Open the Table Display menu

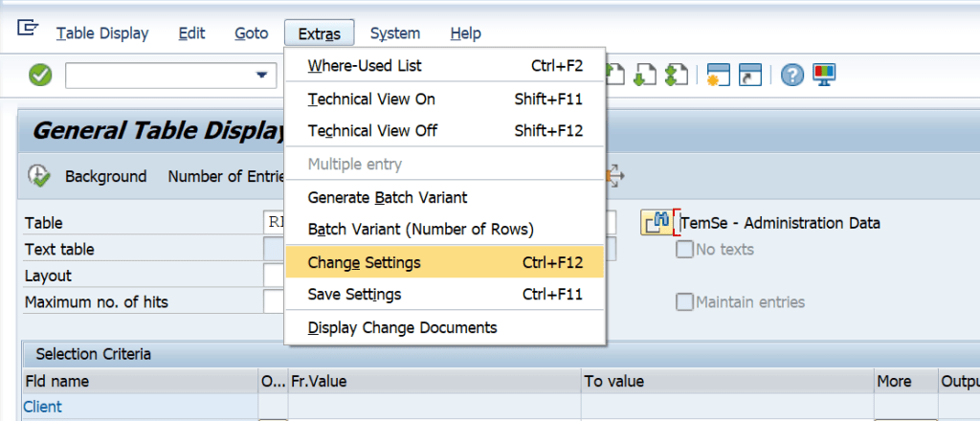click(x=102, y=33)
